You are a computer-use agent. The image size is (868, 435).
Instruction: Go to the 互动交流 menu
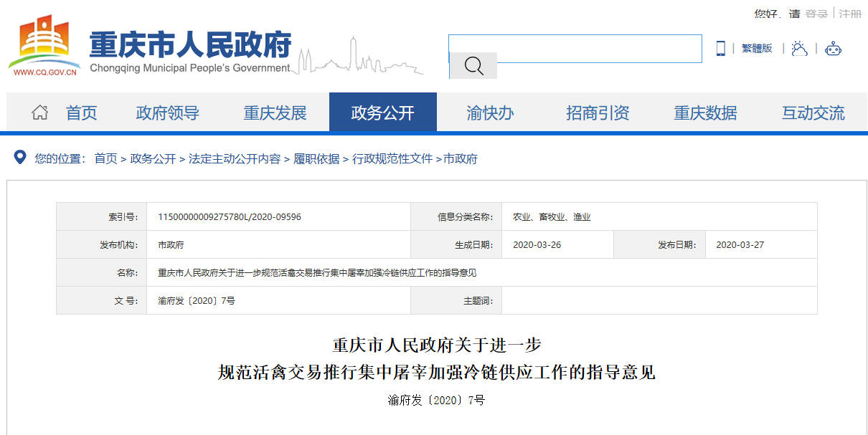pos(813,113)
